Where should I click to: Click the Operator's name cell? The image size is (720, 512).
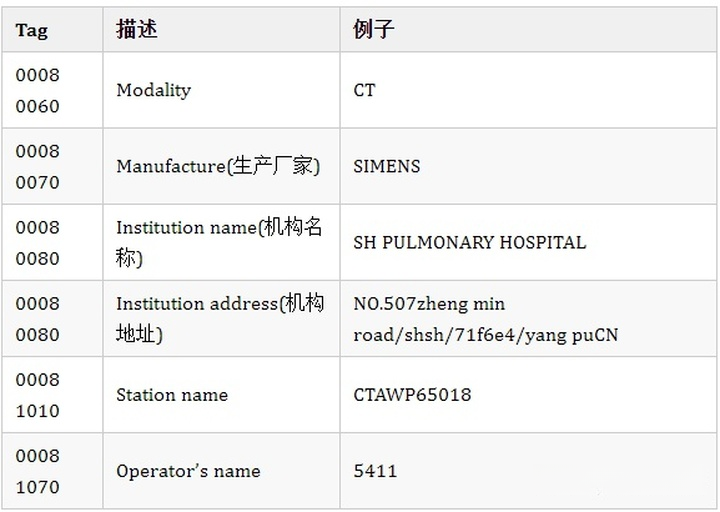coord(188,471)
